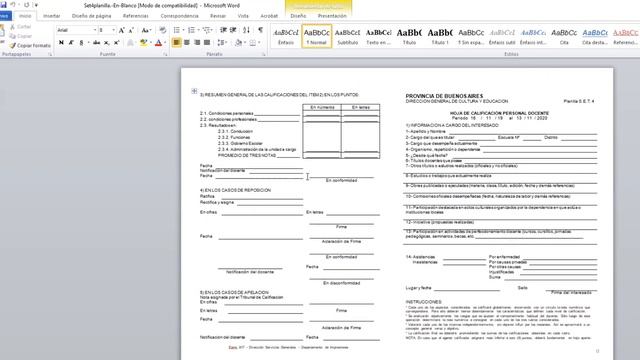Open the Insertar tab
The height and width of the screenshot is (360, 640).
[x=51, y=16]
